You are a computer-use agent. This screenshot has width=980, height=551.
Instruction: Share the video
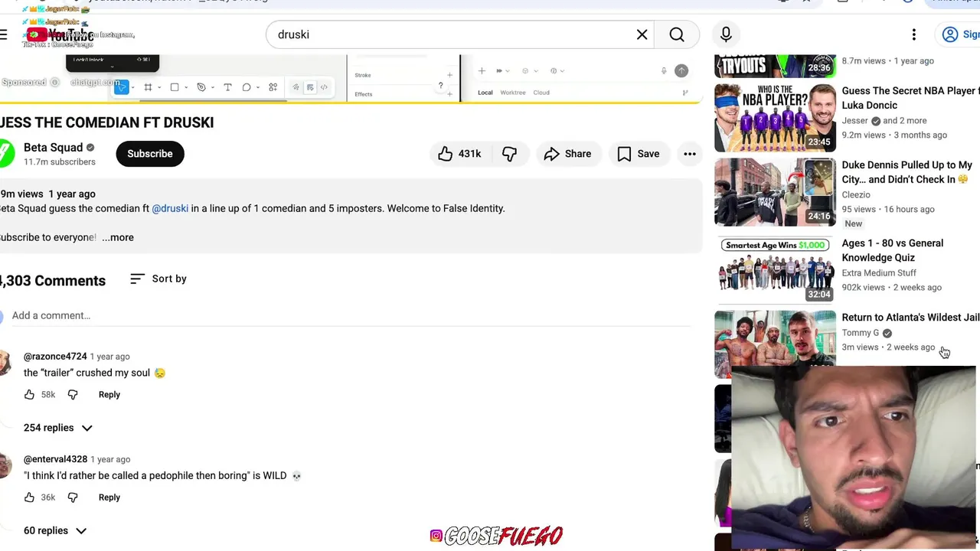(x=567, y=154)
